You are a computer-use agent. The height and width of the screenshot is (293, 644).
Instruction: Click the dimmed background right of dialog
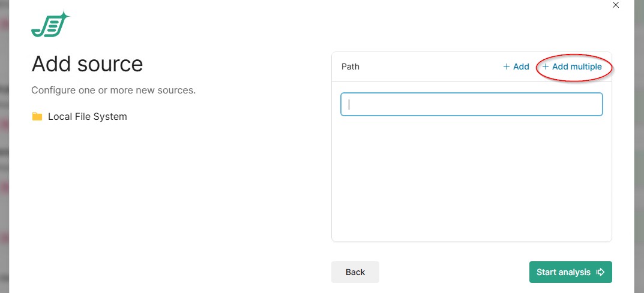(x=639, y=150)
